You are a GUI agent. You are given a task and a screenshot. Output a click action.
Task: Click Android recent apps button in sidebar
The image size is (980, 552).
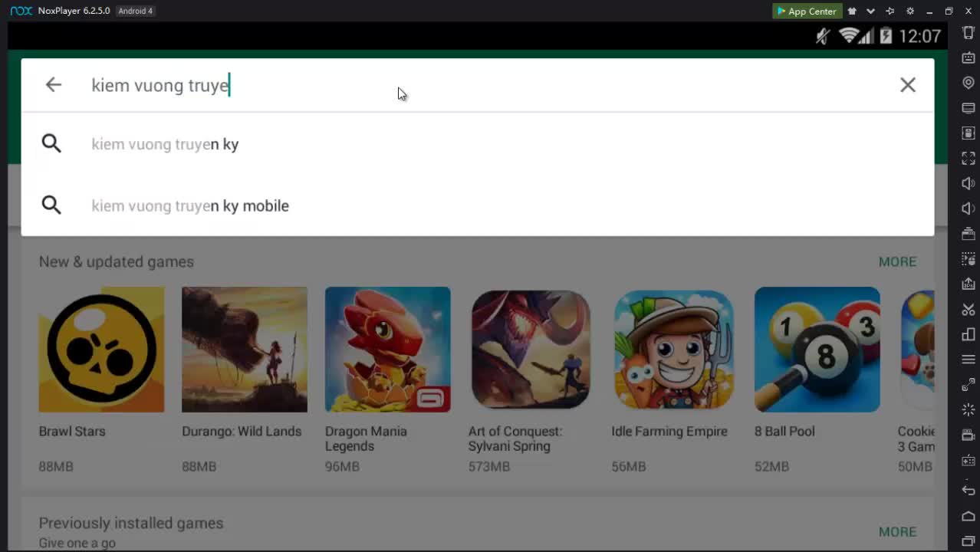click(x=968, y=541)
